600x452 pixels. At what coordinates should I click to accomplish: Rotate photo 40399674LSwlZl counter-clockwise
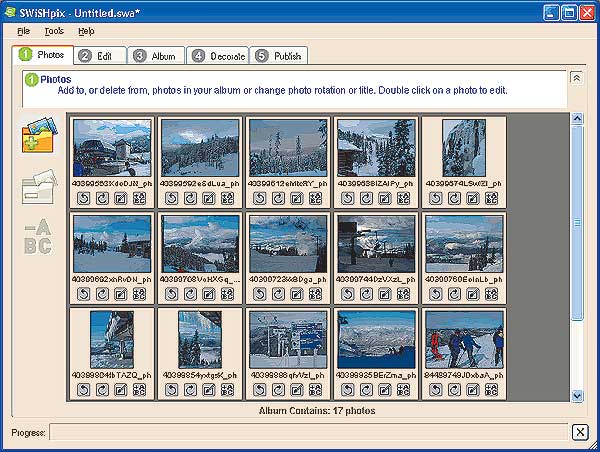(434, 198)
